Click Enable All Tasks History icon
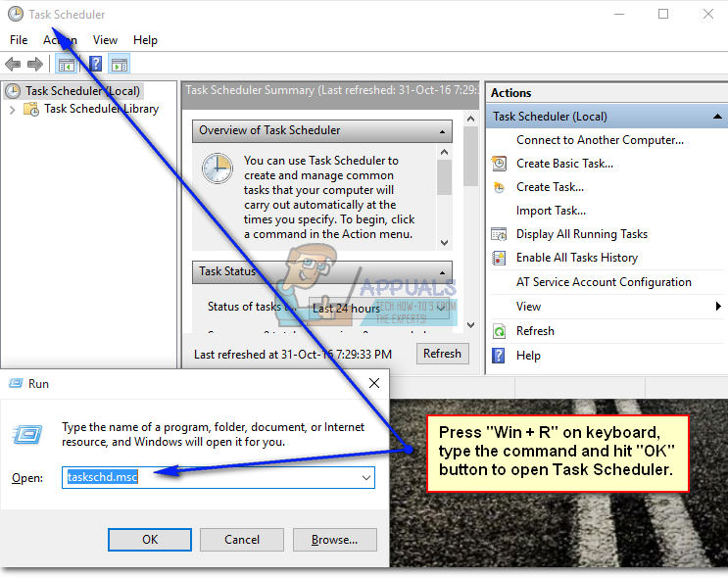Screen dimensions: 728x578 click(x=499, y=258)
